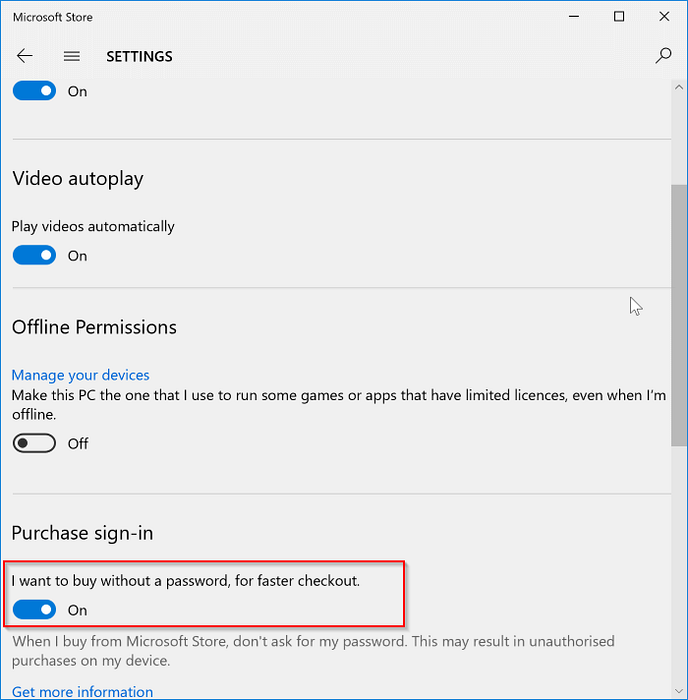Open the Manage your devices link
This screenshot has width=688, height=700.
click(x=81, y=375)
